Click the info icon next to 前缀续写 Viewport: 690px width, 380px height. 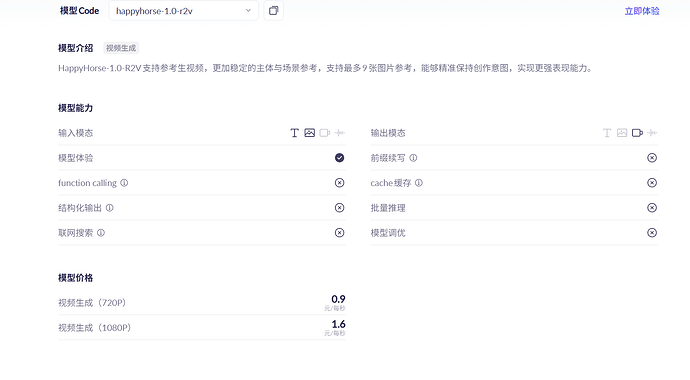tap(413, 158)
